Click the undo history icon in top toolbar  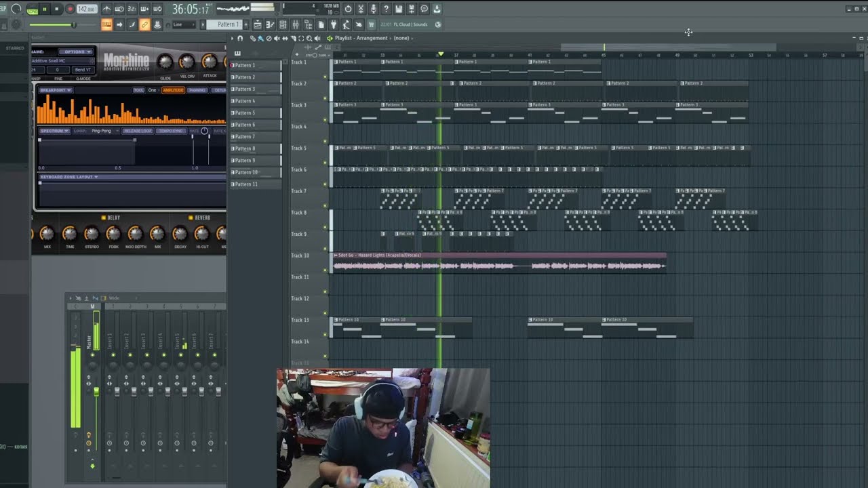click(x=348, y=9)
